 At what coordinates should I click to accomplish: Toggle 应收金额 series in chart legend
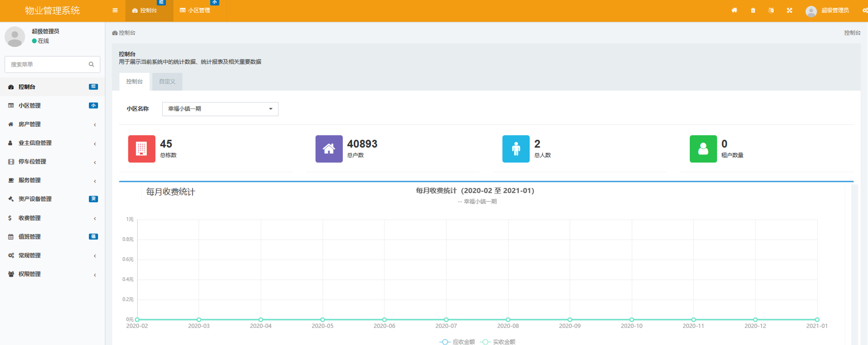pyautogui.click(x=457, y=342)
